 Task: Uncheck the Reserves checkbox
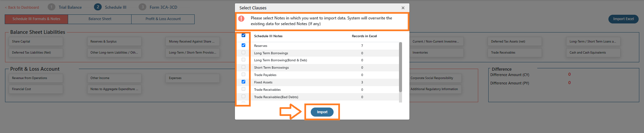coord(243,45)
